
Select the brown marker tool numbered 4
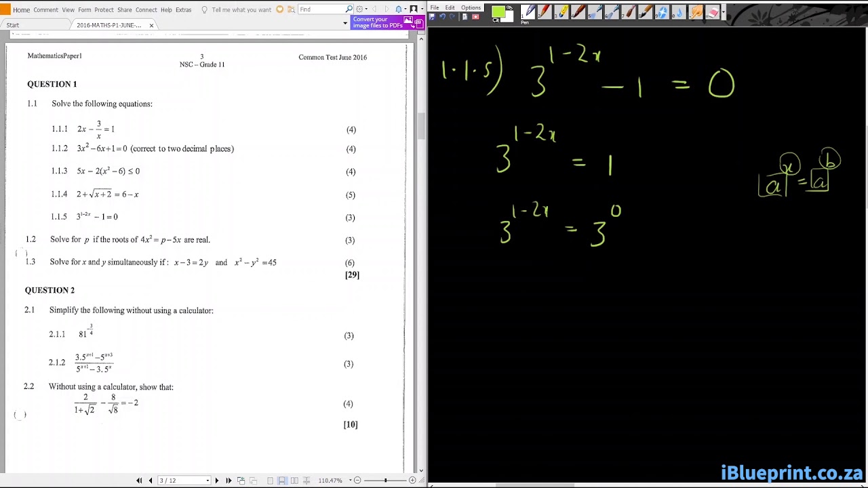pos(578,12)
